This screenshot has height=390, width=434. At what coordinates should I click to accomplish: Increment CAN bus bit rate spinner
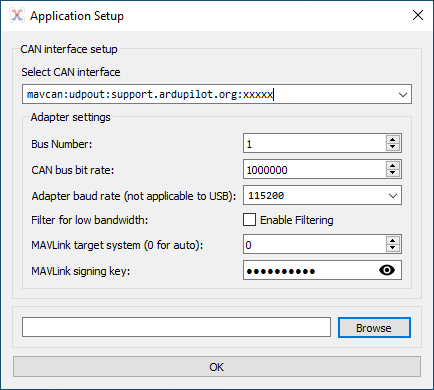click(393, 166)
